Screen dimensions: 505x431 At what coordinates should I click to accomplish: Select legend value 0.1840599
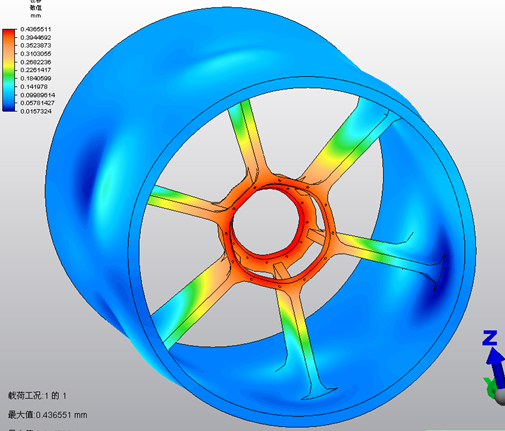36,78
